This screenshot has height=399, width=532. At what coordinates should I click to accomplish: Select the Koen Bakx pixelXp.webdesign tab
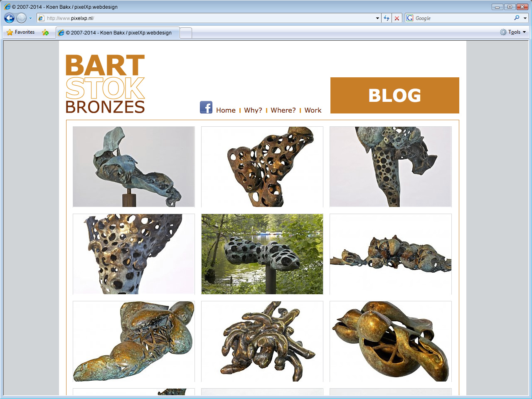click(118, 32)
